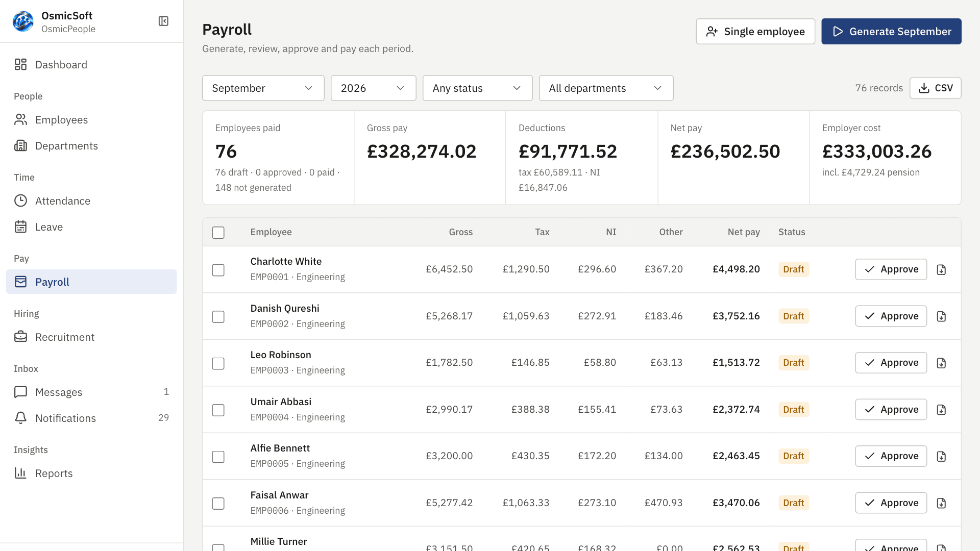This screenshot has height=551, width=980.
Task: Open the 2026 year dropdown
Action: coord(374,88)
